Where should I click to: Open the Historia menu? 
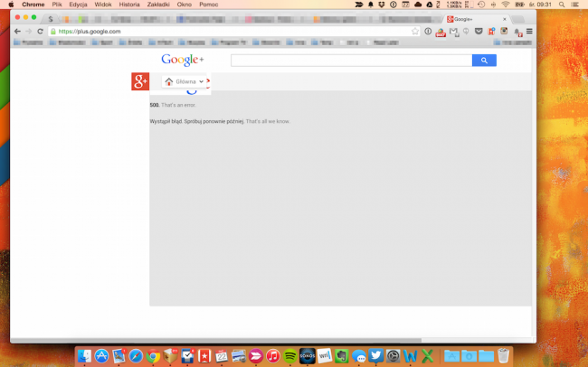(x=129, y=5)
